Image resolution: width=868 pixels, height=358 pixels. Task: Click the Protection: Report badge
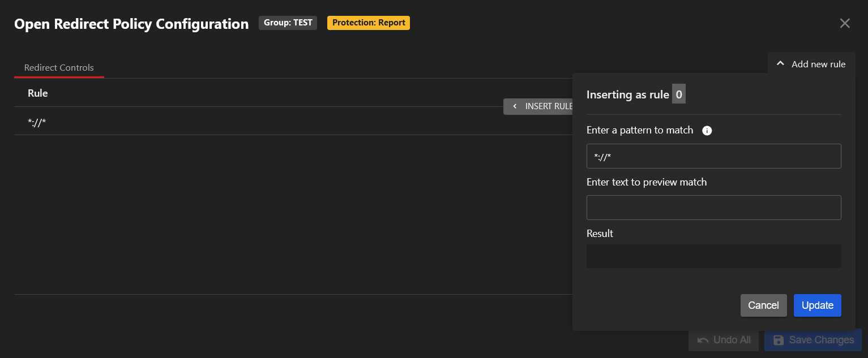coord(368,23)
